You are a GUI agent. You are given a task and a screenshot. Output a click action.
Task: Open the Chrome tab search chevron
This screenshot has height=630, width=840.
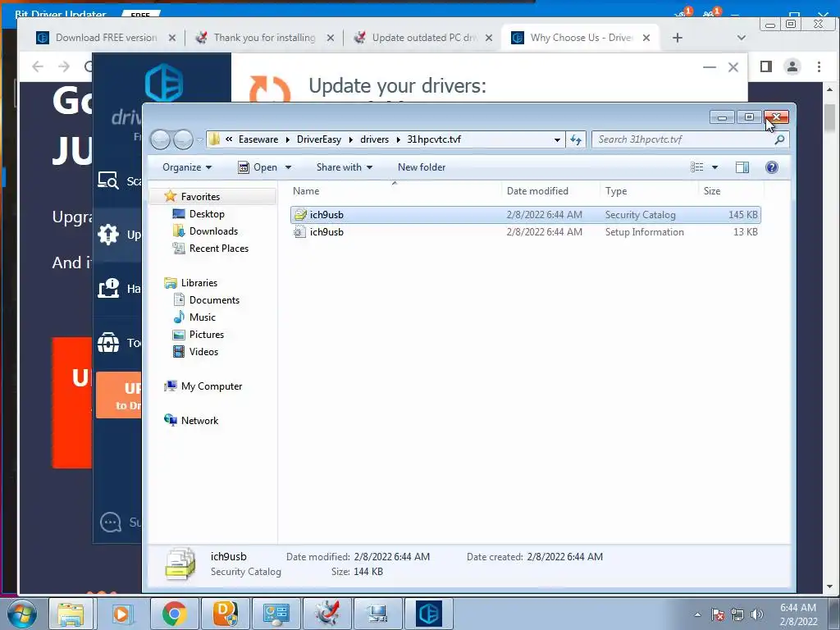click(741, 38)
